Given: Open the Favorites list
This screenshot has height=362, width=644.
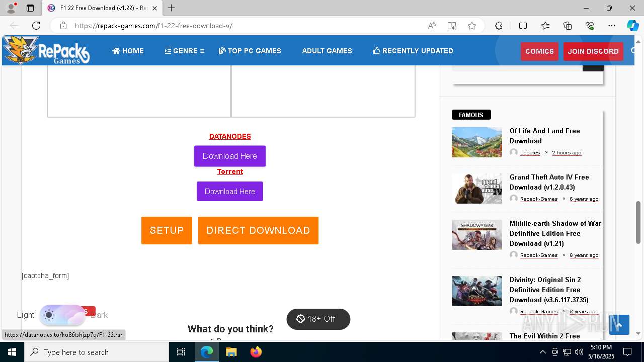Looking at the screenshot, I should (x=545, y=26).
